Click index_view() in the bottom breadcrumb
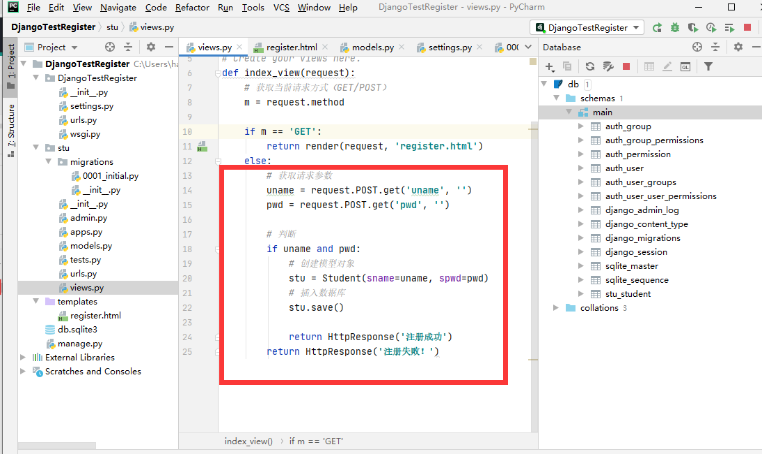Viewport: 762px width, 454px height. (248, 441)
